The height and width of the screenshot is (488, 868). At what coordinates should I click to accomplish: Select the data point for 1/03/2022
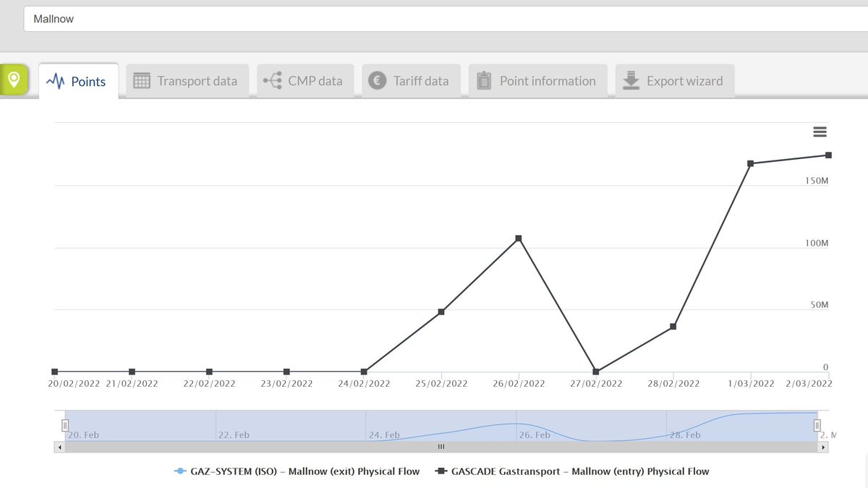tap(751, 163)
